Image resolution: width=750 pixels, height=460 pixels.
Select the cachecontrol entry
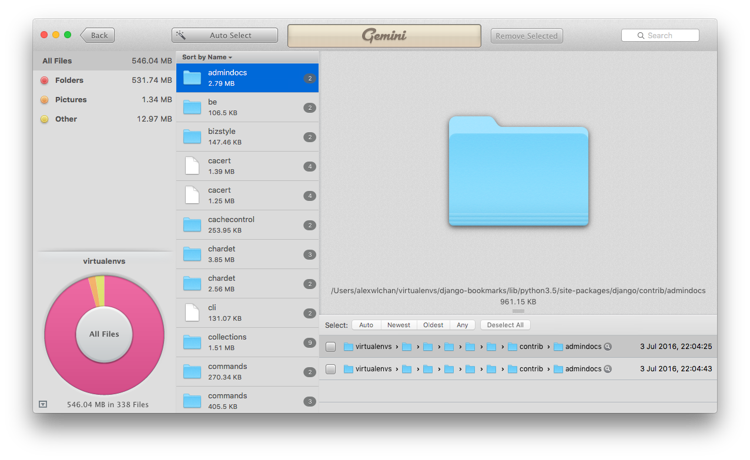247,225
